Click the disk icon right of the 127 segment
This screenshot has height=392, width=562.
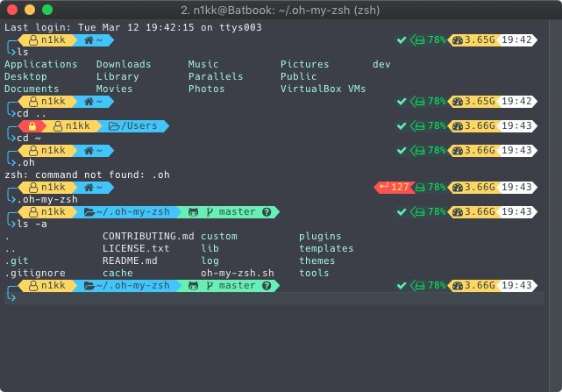tap(420, 187)
